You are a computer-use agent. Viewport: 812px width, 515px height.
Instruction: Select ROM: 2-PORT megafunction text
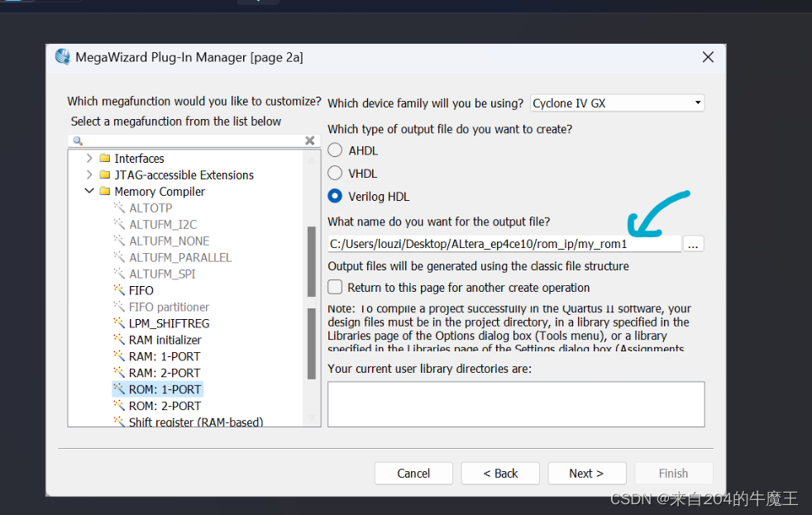165,406
